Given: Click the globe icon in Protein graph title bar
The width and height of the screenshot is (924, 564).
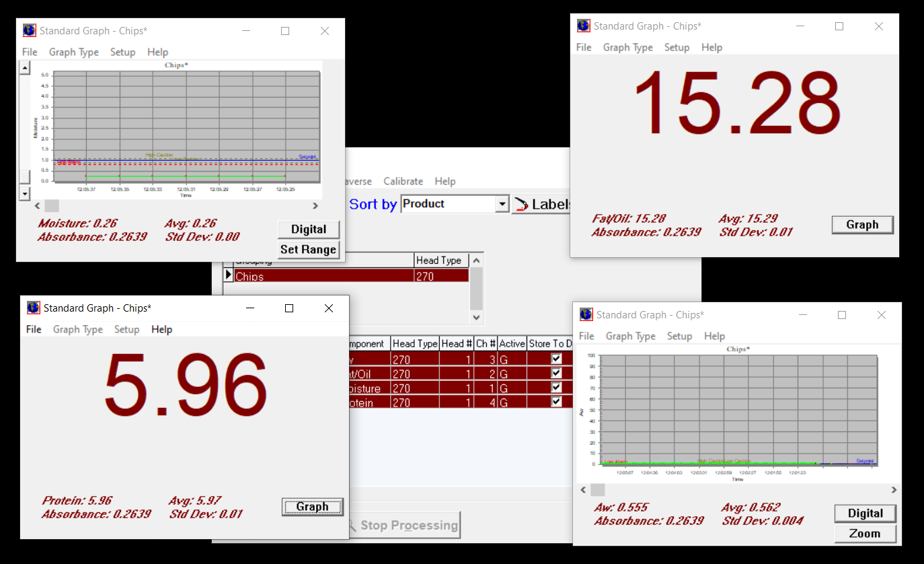Looking at the screenshot, I should point(33,307).
